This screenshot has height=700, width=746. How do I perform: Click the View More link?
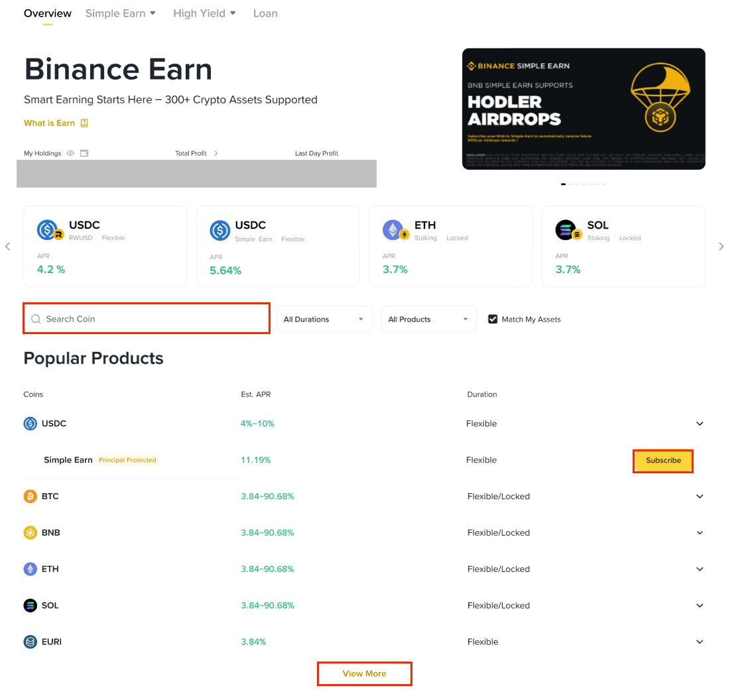tap(364, 673)
